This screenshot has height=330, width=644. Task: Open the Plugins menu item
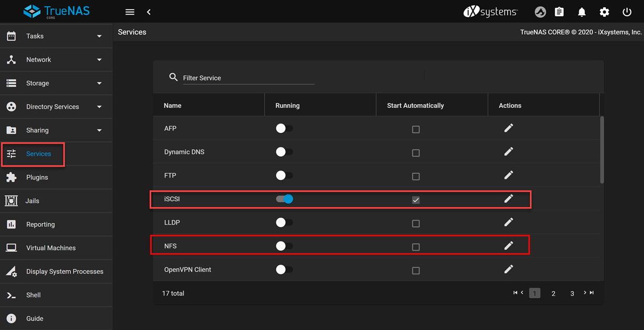point(37,177)
